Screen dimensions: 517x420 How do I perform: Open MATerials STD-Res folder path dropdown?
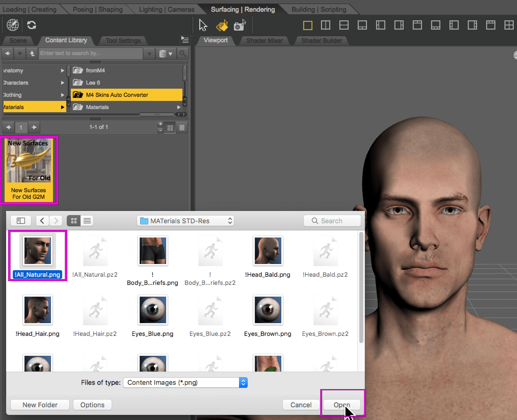pyautogui.click(x=185, y=221)
